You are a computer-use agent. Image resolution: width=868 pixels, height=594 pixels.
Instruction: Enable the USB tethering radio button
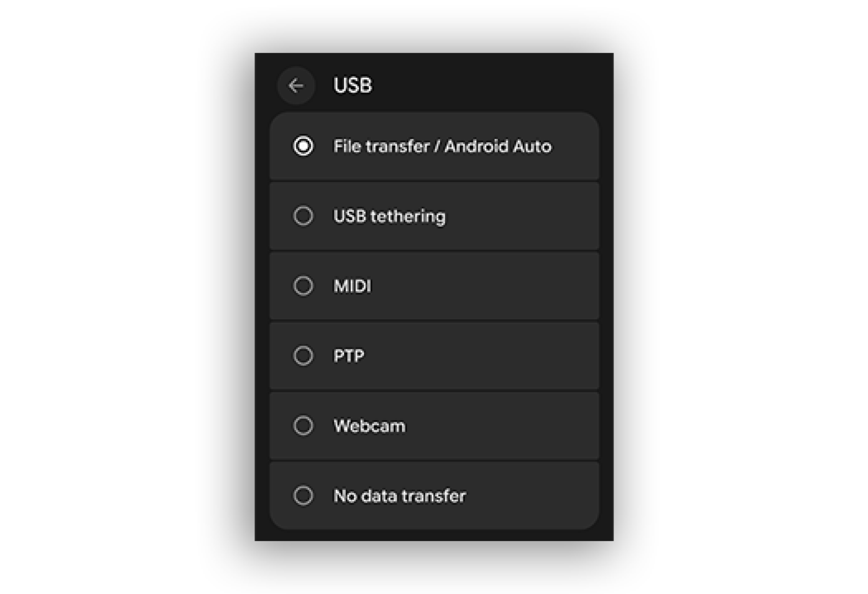click(303, 216)
